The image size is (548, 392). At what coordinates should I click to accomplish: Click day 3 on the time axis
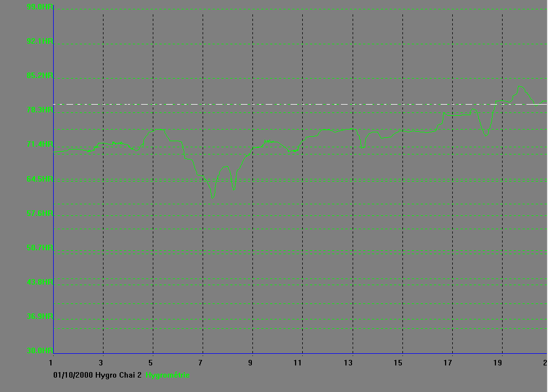[x=101, y=363]
